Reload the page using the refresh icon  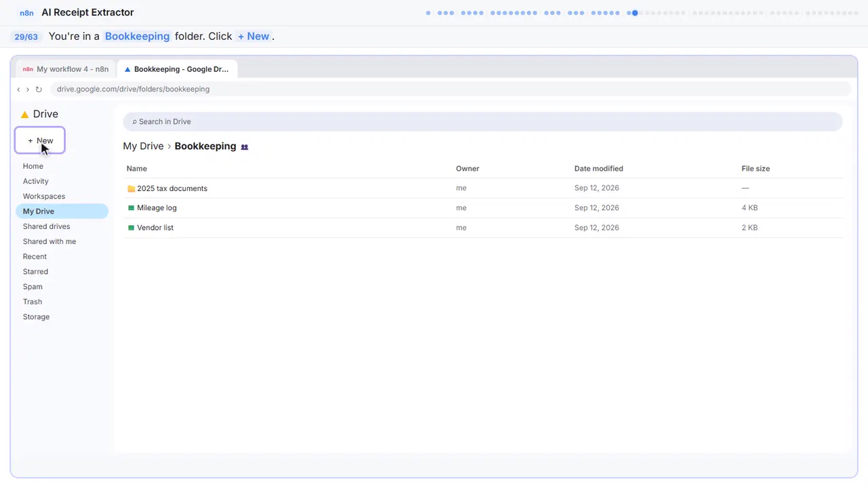[x=39, y=89]
